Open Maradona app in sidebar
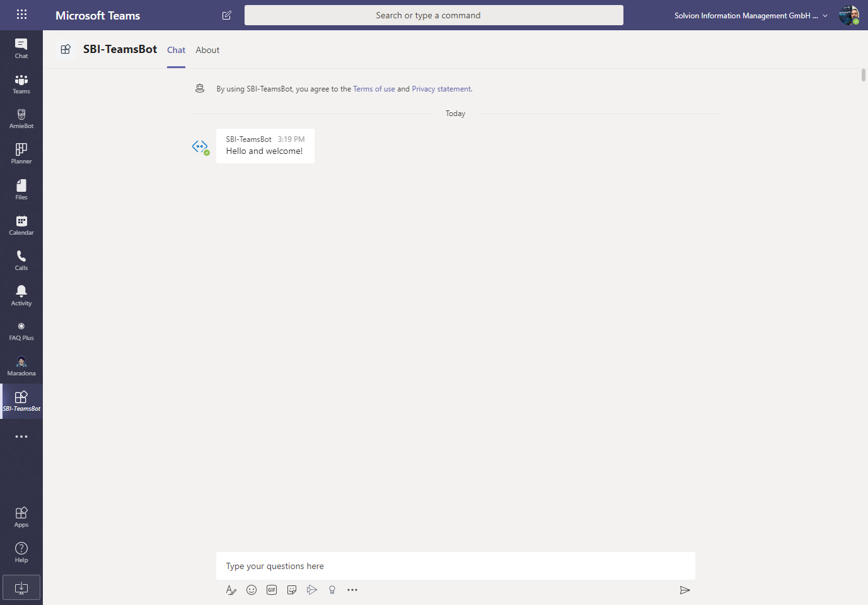This screenshot has width=868, height=605. (x=21, y=366)
